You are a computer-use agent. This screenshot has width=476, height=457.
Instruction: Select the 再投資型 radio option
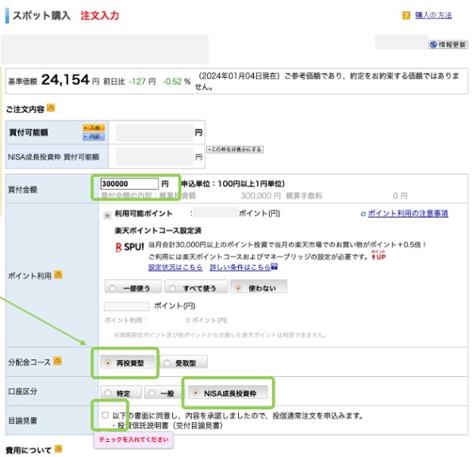pos(109,363)
